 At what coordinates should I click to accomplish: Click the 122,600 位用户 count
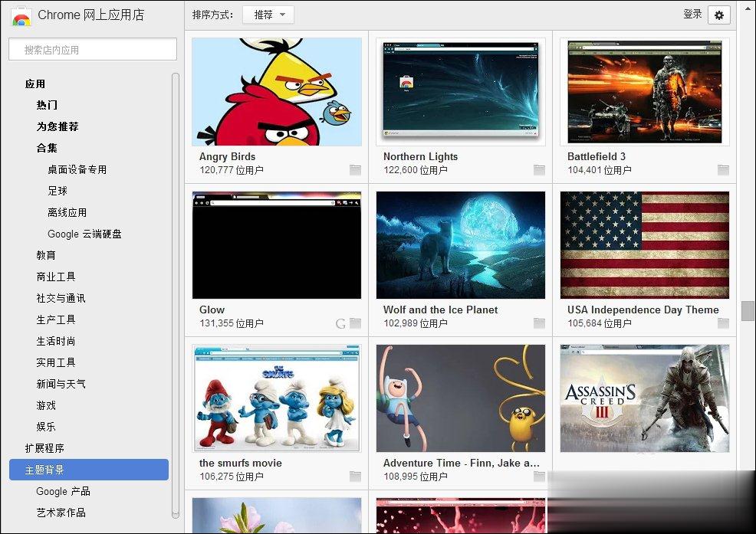416,170
